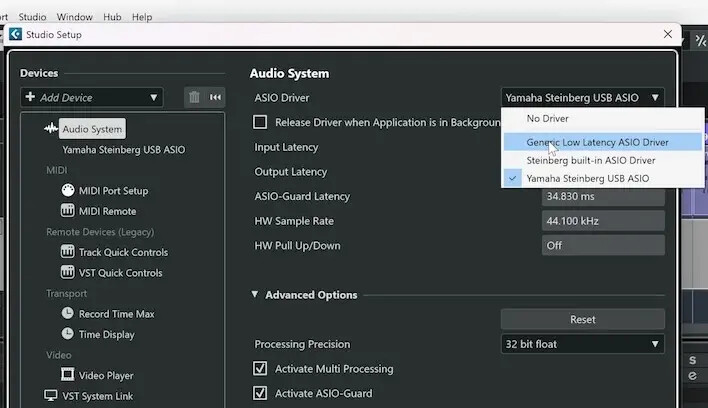Collapse the Advanced Options section
The width and height of the screenshot is (708, 408).
tap(255, 294)
